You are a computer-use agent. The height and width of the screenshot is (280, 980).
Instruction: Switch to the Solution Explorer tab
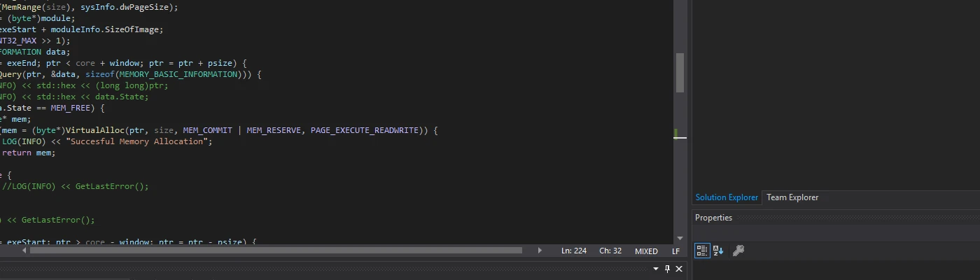coord(727,197)
